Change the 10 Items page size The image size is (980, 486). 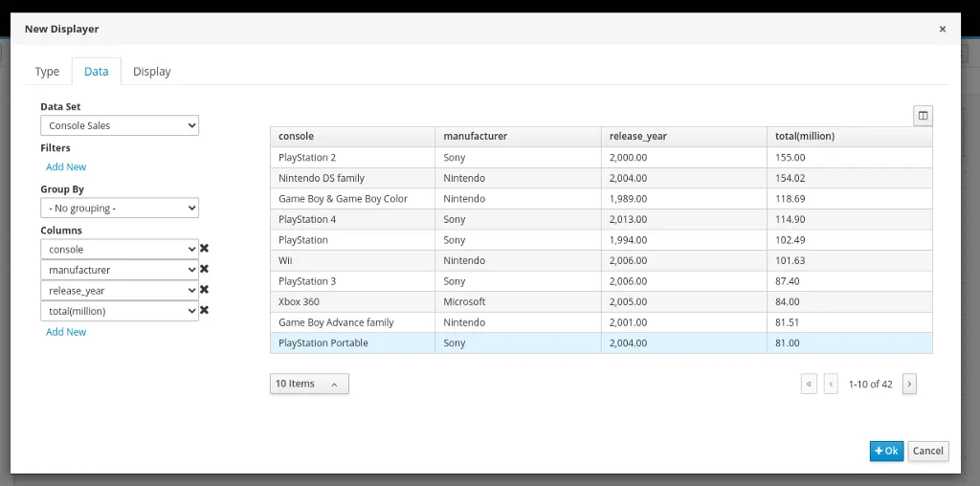(309, 384)
